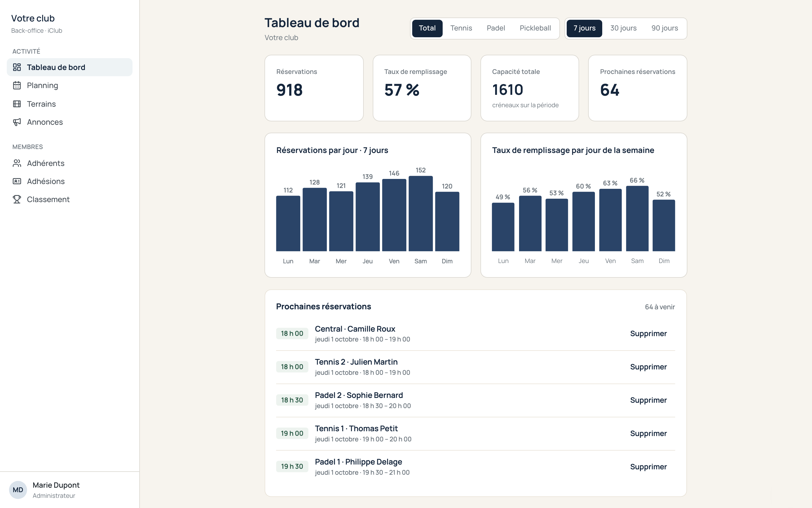The width and height of the screenshot is (812, 508).
Task: Delete the Padel 1 Philippe Delage reservation
Action: [x=648, y=467]
